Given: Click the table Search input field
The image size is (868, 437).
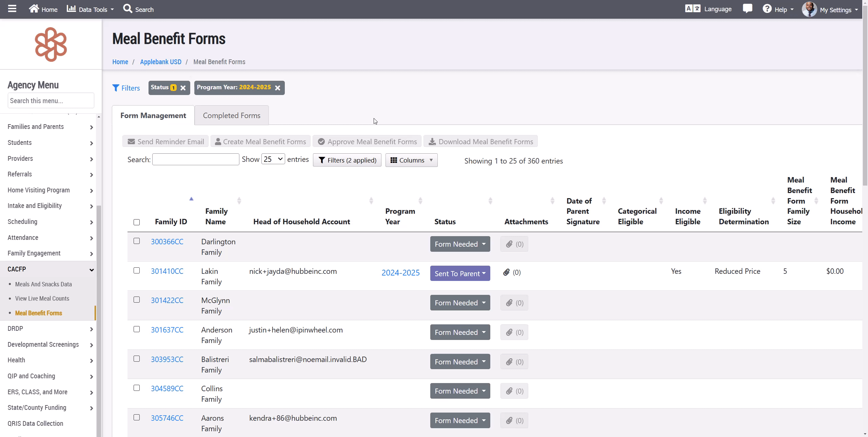Looking at the screenshot, I should click(x=196, y=159).
